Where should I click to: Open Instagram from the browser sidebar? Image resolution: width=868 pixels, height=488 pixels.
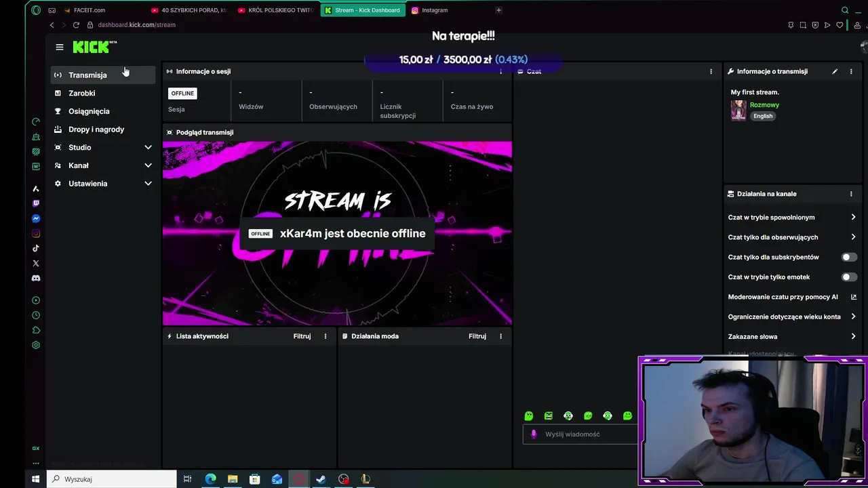pyautogui.click(x=36, y=234)
